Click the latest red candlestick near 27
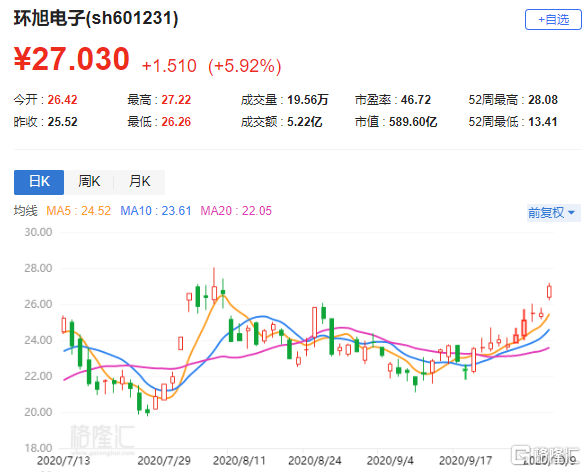586x472 pixels. pos(549,291)
